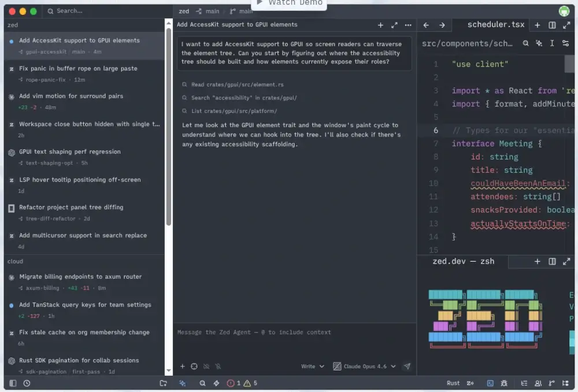Select thread Add AccessKit support to GPUI elements

[84, 46]
